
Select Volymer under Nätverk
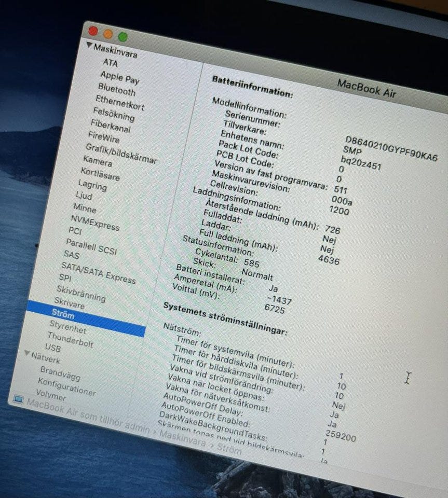51,395
